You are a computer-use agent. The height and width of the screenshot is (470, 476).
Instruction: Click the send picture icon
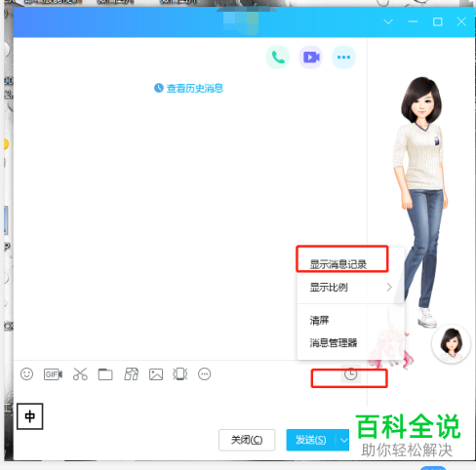point(156,374)
